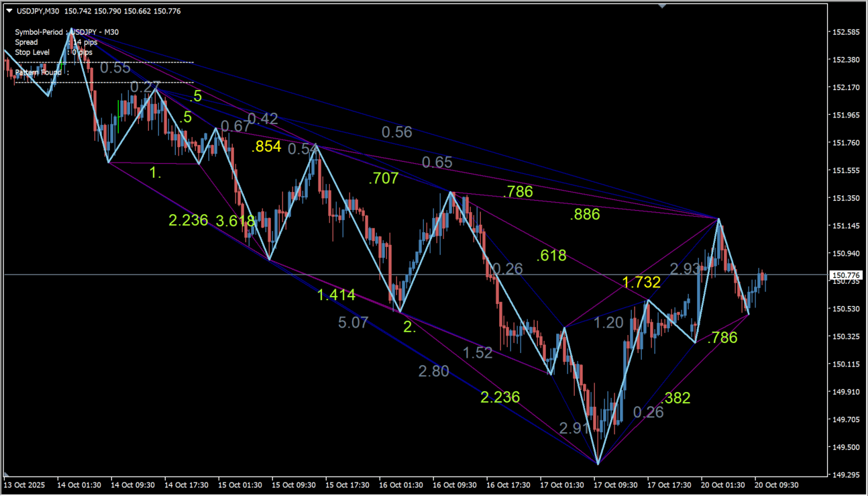The height and width of the screenshot is (496, 868).
Task: Select the gray 5.07 ratio label
Action: coord(353,323)
